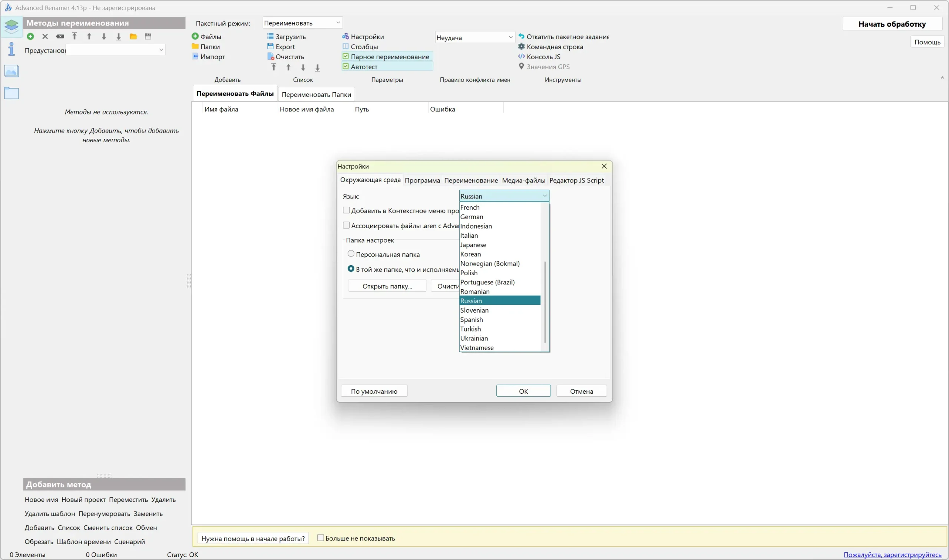Enable adding to the context menu checkbox
949x560 pixels.
point(346,210)
